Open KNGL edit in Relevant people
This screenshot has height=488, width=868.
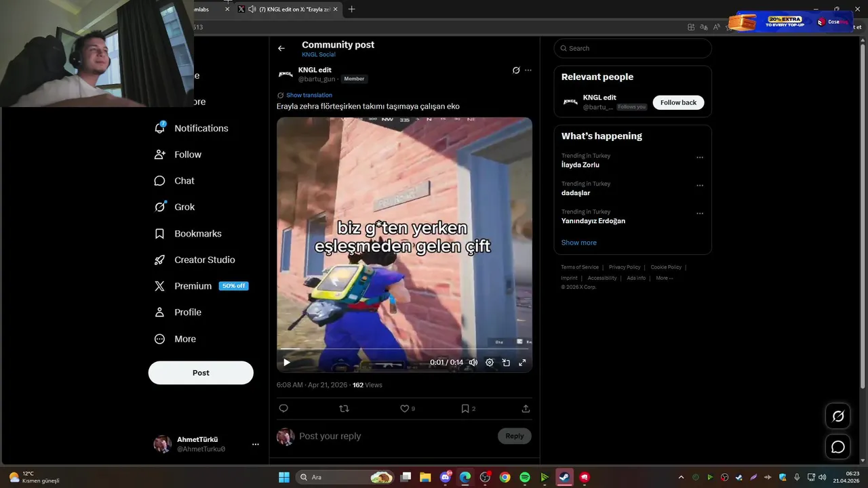tap(599, 98)
